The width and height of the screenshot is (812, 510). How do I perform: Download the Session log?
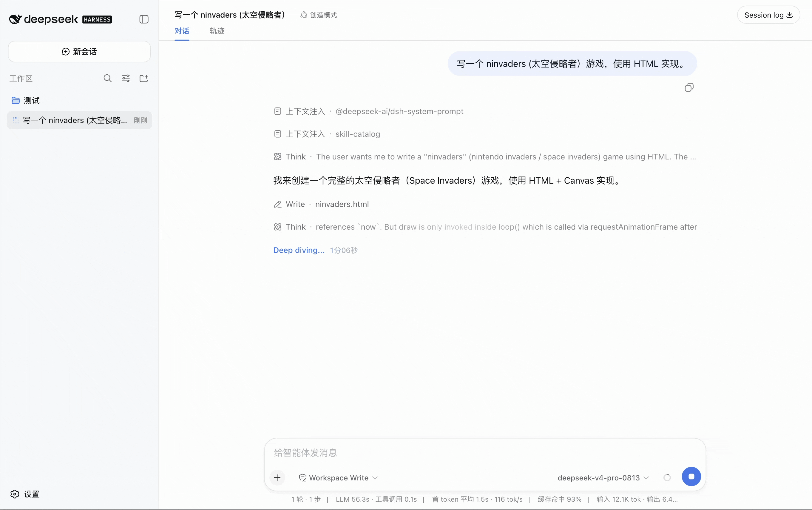tap(768, 15)
